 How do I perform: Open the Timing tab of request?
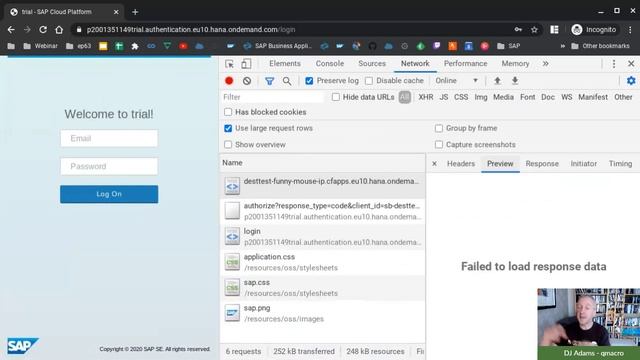(620, 164)
